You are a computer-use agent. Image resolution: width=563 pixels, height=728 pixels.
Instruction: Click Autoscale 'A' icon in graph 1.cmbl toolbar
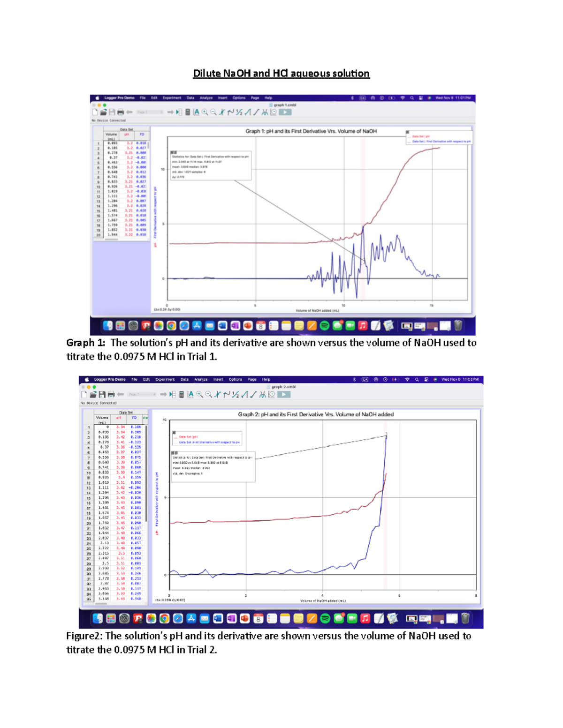(196, 113)
